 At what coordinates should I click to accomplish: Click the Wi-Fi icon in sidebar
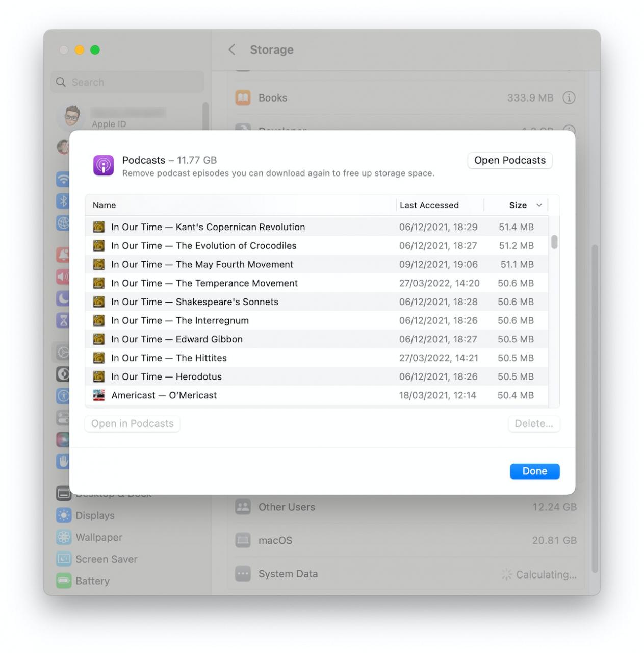point(63,179)
